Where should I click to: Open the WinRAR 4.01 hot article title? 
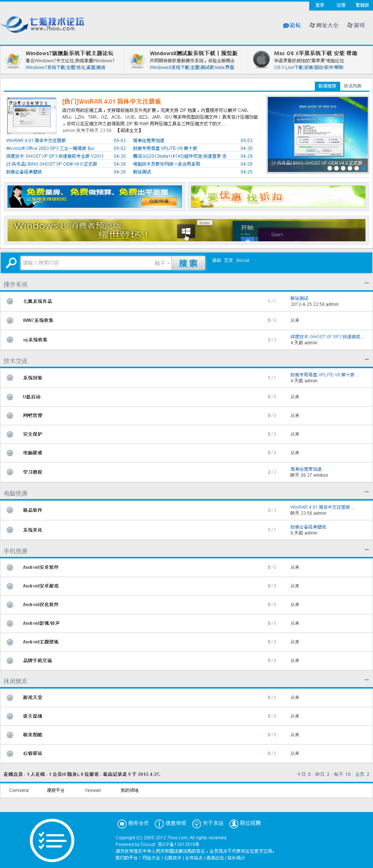(112, 101)
